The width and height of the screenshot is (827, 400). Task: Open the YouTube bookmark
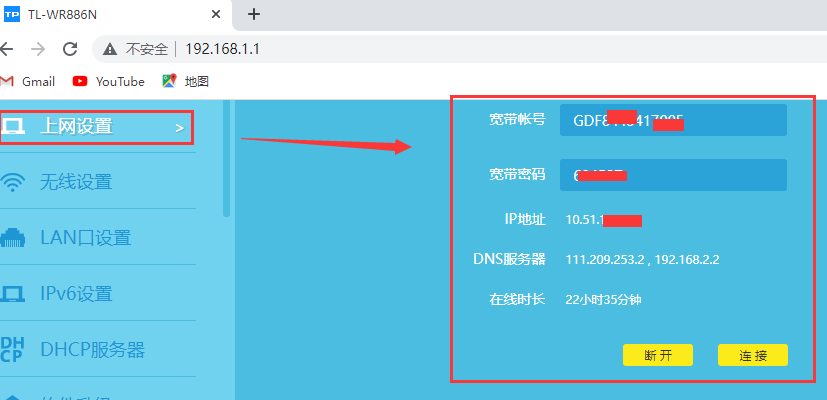(x=109, y=81)
